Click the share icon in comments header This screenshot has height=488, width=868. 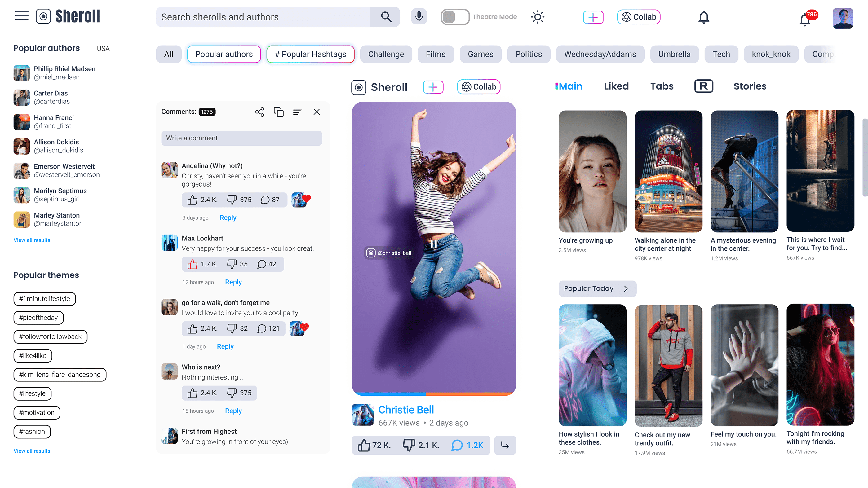pos(259,112)
